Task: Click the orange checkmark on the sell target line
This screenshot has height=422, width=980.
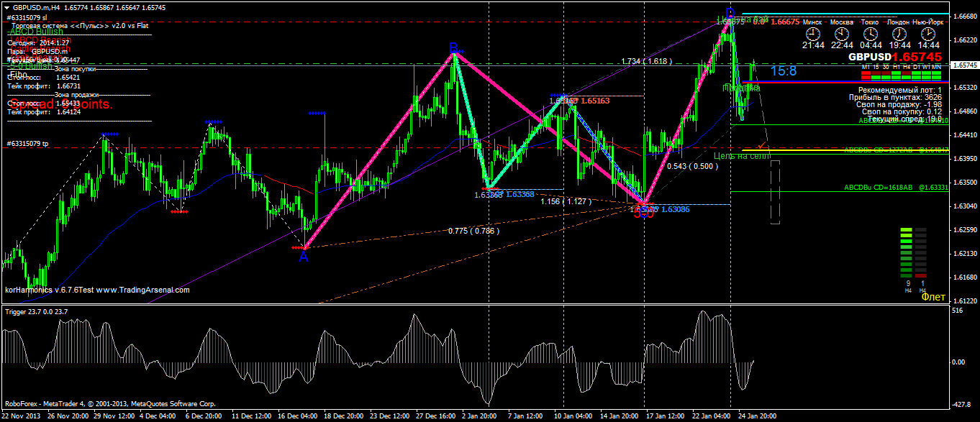Action: click(762, 146)
